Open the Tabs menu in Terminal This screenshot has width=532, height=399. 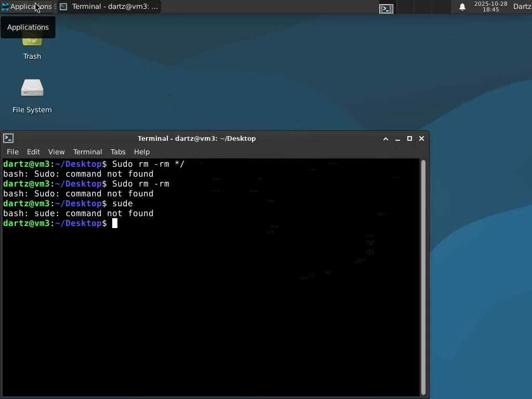click(118, 152)
